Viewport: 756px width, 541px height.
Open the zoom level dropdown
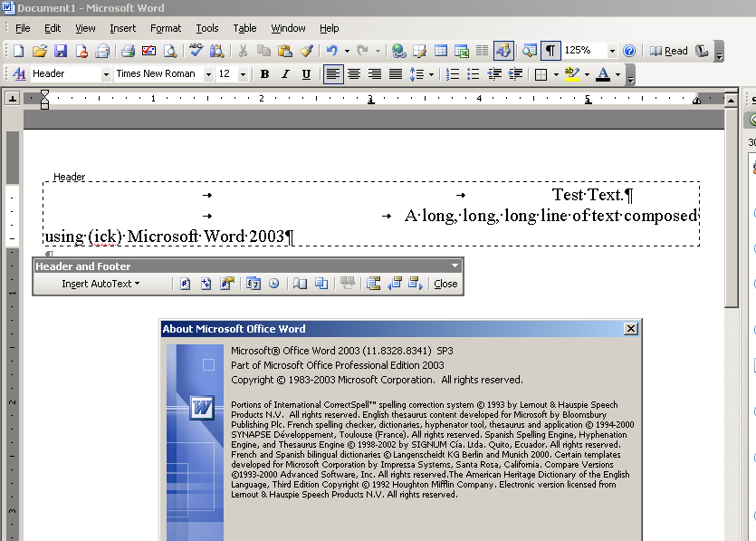click(610, 52)
